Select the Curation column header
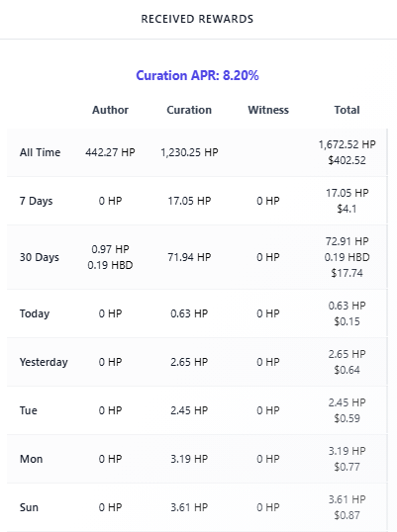This screenshot has width=397, height=532. coord(189,110)
